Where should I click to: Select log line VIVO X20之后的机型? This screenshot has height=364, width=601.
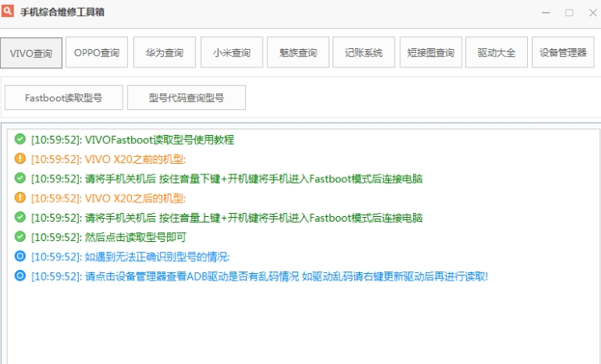108,198
